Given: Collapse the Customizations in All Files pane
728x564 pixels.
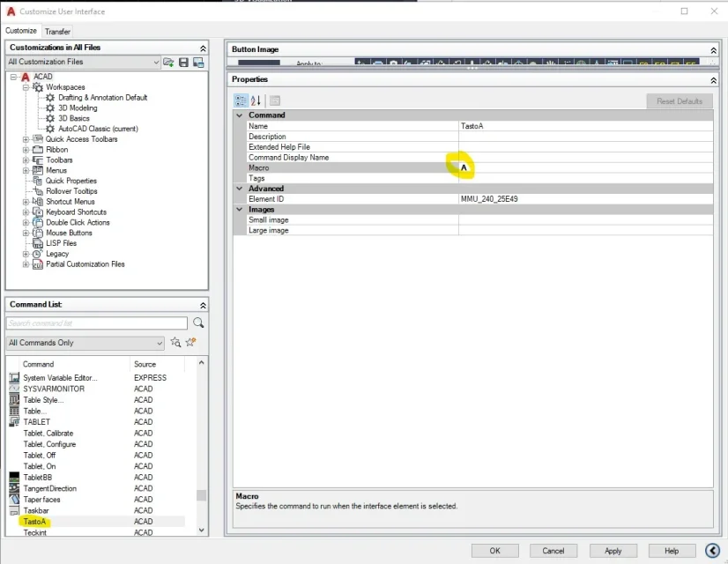Looking at the screenshot, I should (x=203, y=48).
